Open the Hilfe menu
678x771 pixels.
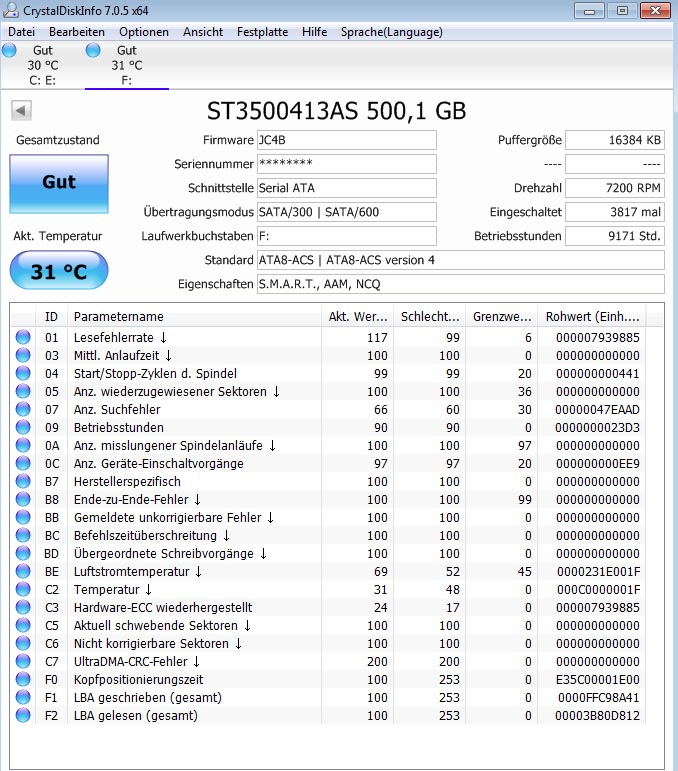[315, 32]
